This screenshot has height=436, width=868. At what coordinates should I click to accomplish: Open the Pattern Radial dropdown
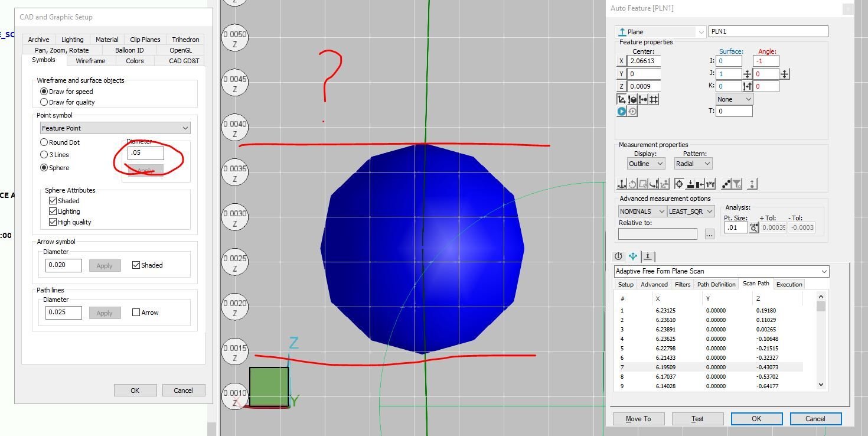point(693,164)
